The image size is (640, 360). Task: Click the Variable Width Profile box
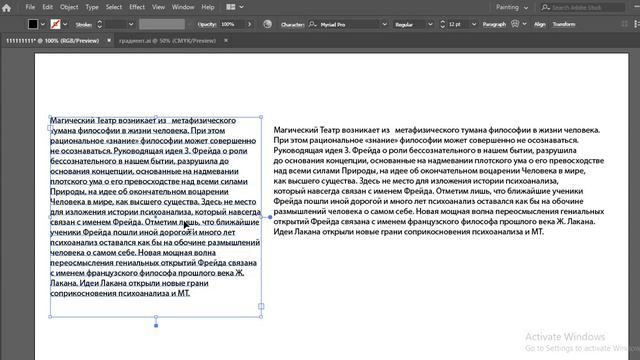click(x=162, y=24)
